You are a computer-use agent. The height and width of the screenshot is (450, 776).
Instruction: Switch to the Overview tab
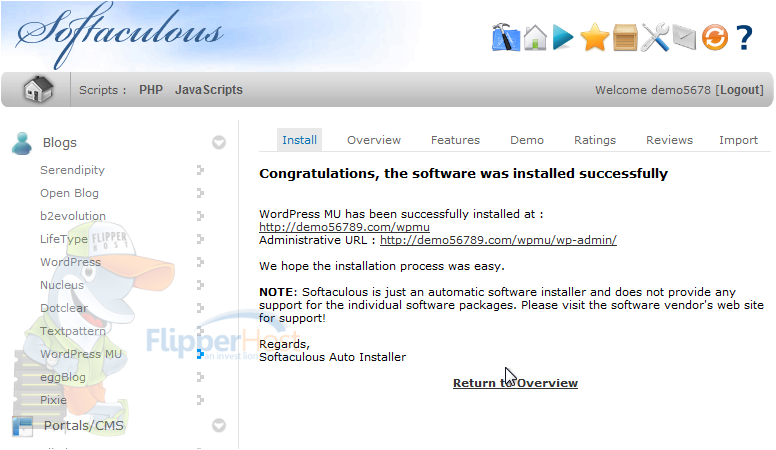pos(374,140)
